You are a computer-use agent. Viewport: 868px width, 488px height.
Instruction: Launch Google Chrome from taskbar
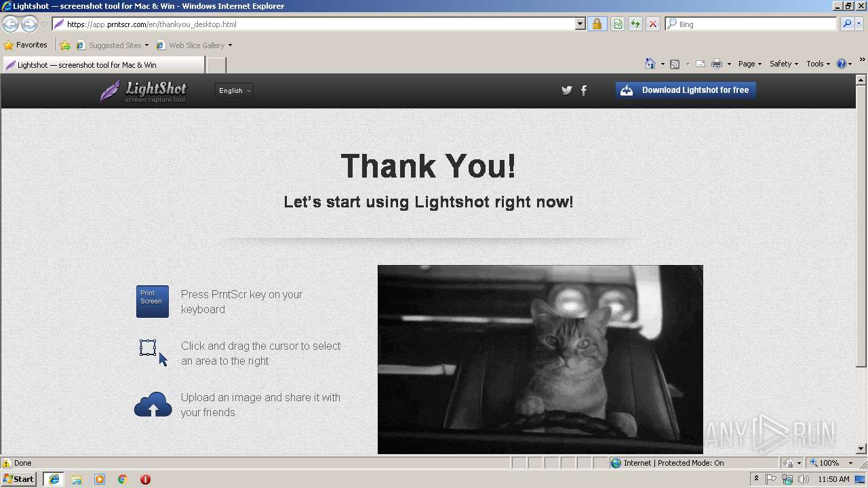pyautogui.click(x=122, y=479)
